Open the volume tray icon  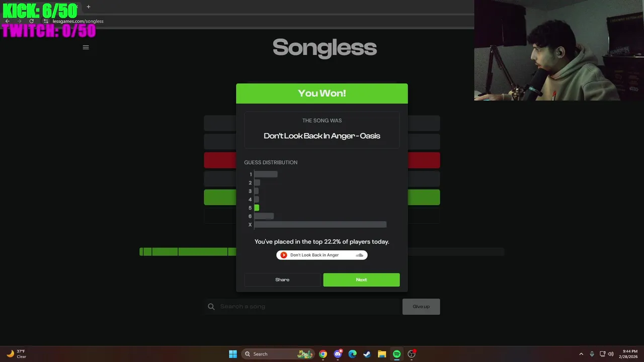pyautogui.click(x=611, y=354)
